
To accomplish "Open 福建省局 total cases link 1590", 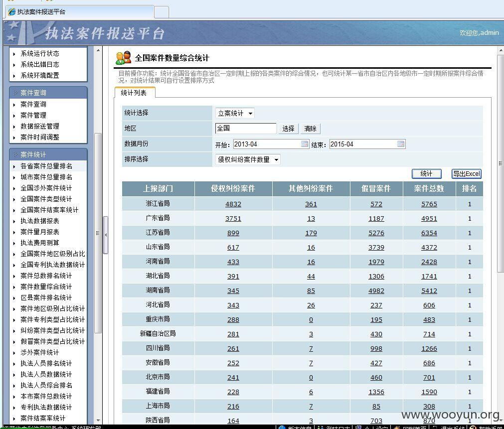I will tap(429, 392).
